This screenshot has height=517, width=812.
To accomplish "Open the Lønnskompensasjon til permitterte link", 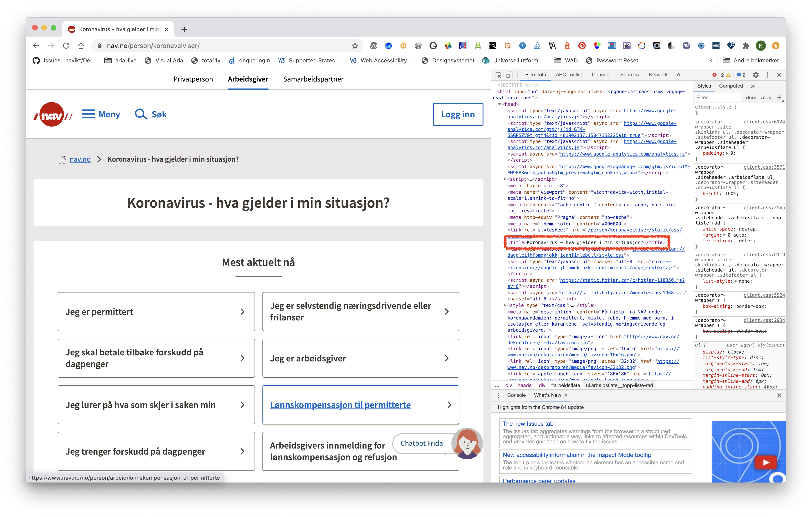I will click(x=340, y=405).
